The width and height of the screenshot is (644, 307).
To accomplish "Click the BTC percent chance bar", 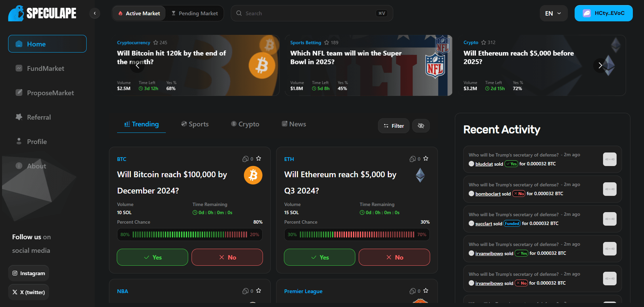I will [190, 234].
